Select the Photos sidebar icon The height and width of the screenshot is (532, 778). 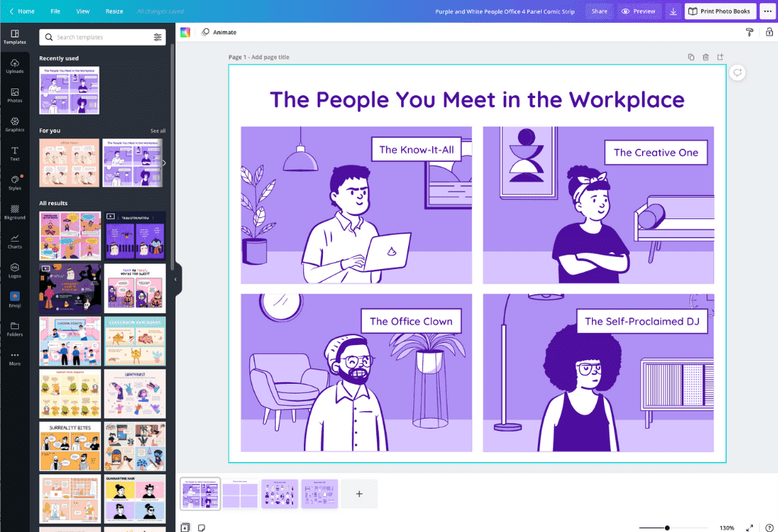(x=15, y=97)
